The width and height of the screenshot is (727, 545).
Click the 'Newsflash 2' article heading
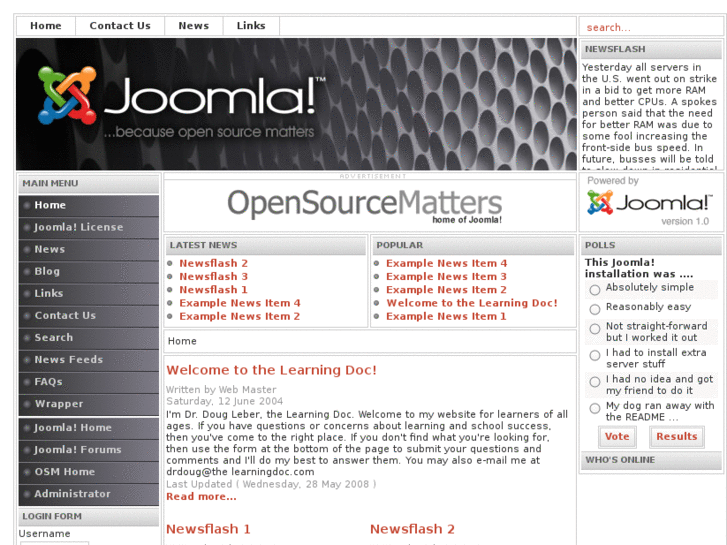click(x=412, y=529)
